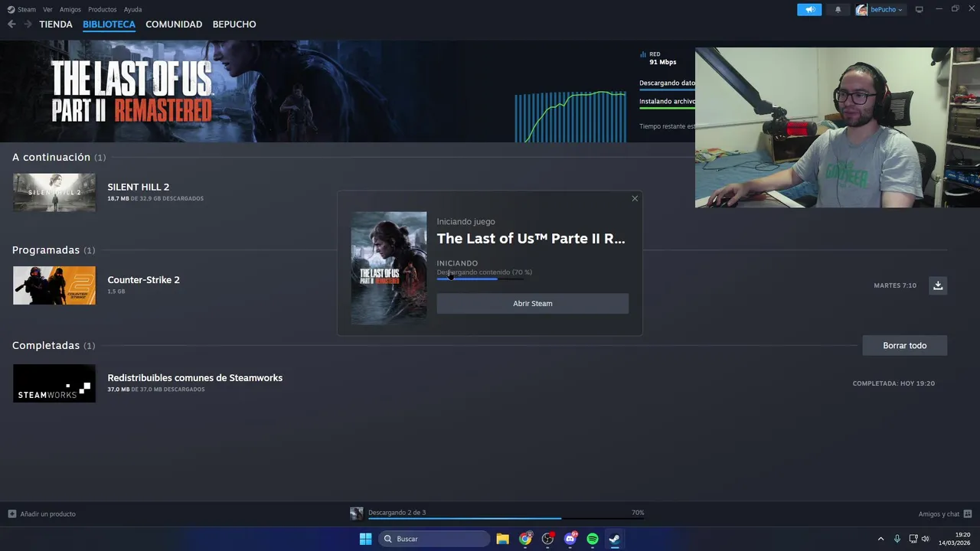The width and height of the screenshot is (980, 551).
Task: Open the Ver menu
Action: 47,9
